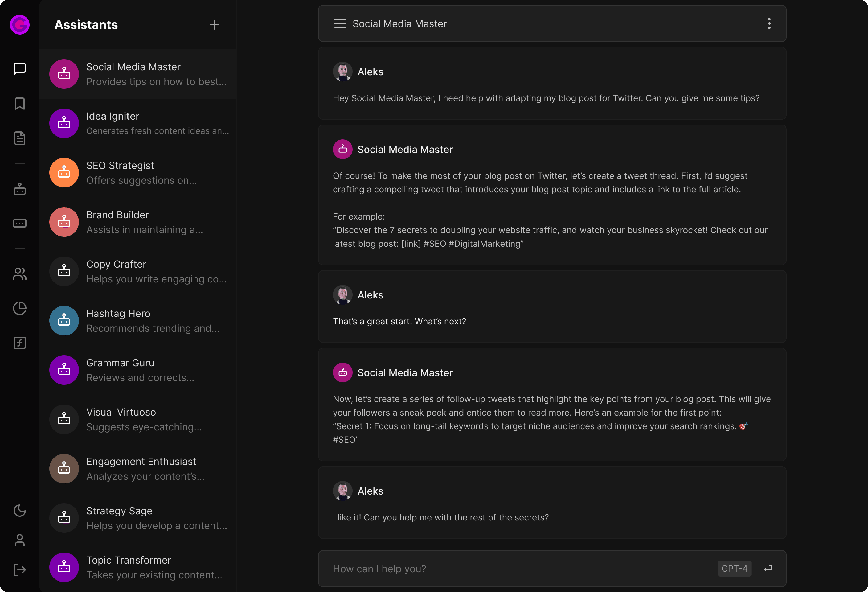Toggle dark mode with the moon icon
The height and width of the screenshot is (592, 868).
pyautogui.click(x=19, y=511)
